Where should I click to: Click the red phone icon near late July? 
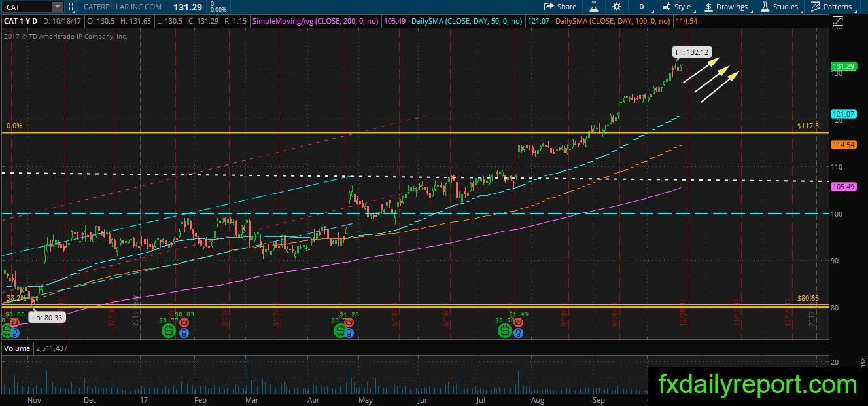(517, 322)
